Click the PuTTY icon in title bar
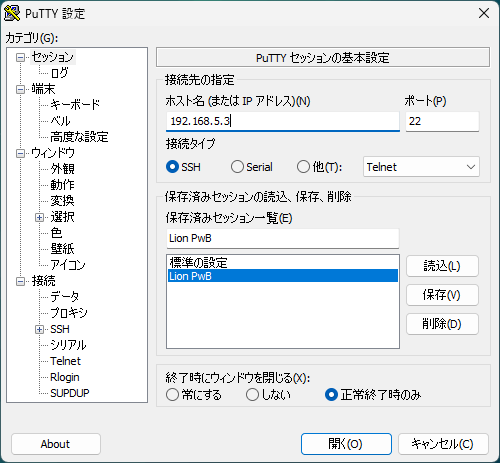This screenshot has height=463, width=500. pos(12,13)
